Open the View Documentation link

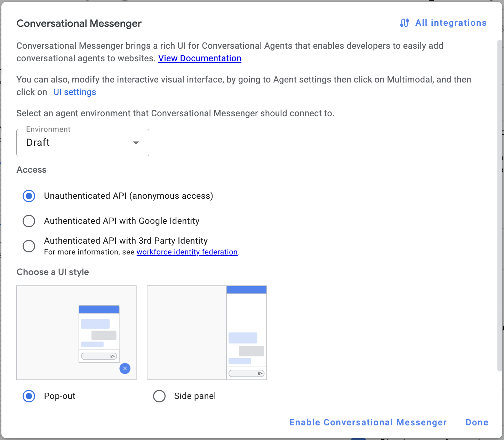click(200, 58)
